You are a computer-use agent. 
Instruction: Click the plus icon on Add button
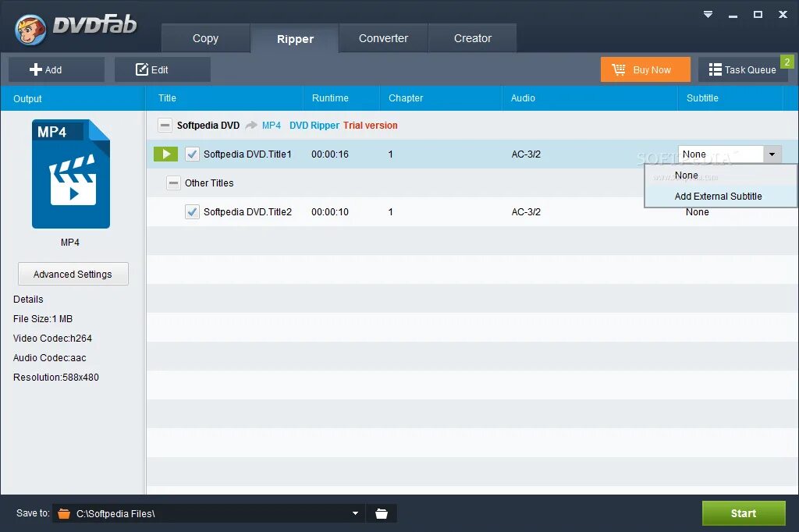(36, 69)
